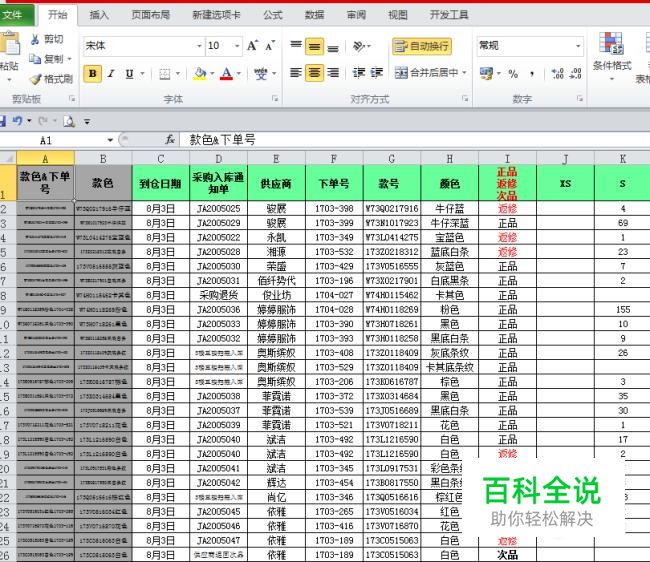650x562 pixels.
Task: Click the Select All corner of the grid
Action: click(x=8, y=158)
